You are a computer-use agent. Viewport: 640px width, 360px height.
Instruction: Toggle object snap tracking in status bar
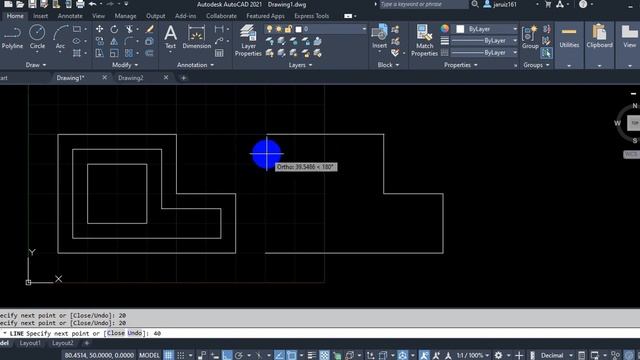(x=279, y=355)
